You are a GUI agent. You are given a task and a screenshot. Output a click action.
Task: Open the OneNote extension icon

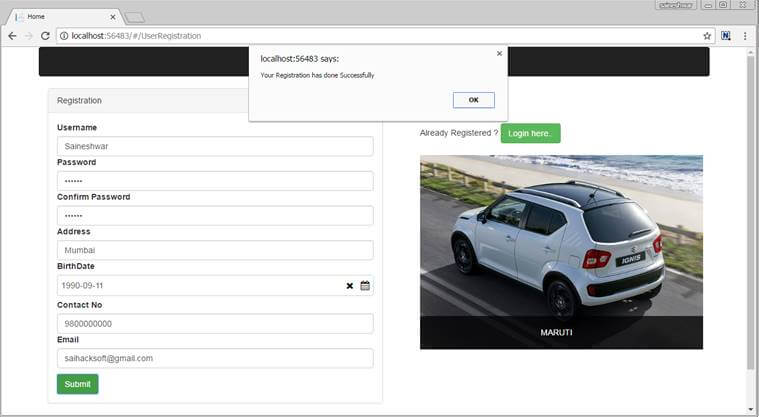click(x=726, y=35)
